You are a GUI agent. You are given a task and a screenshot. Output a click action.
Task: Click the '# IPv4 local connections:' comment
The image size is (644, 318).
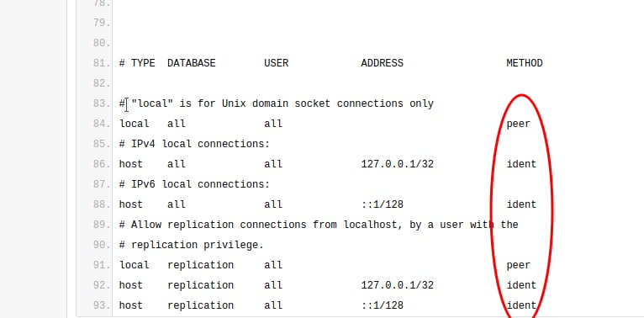click(194, 144)
